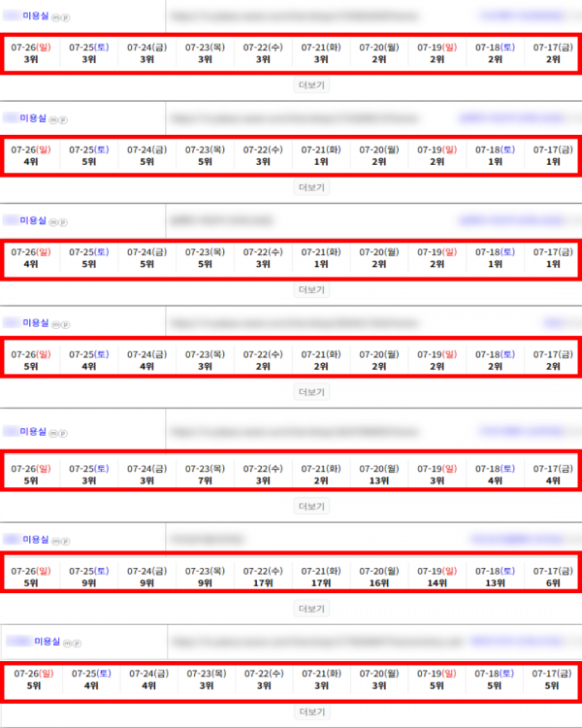Viewport: 582px width, 728px height.
Task: Expand 더보기 under the second ranking table
Action: click(311, 187)
